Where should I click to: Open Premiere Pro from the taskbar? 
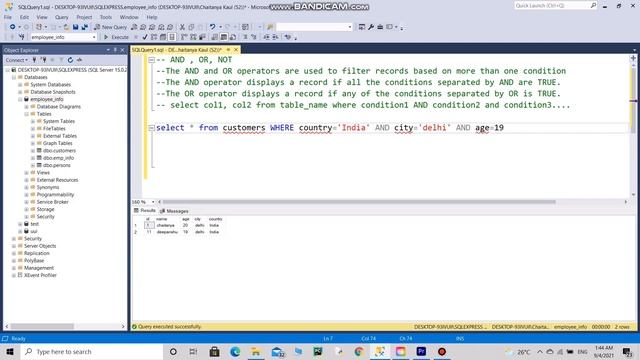[x=421, y=351]
